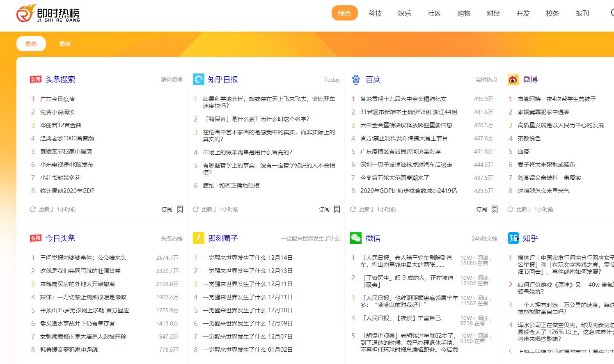
Task: Click the green WeChat icon beside 微信
Action: (x=355, y=238)
